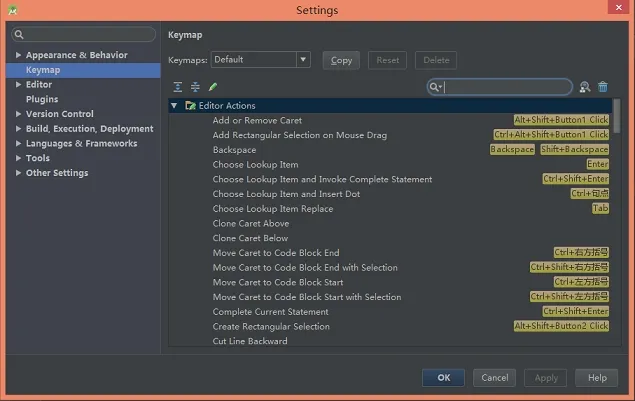Click the Copy keymap button
Screen dimensions: 635x401
[x=341, y=60]
